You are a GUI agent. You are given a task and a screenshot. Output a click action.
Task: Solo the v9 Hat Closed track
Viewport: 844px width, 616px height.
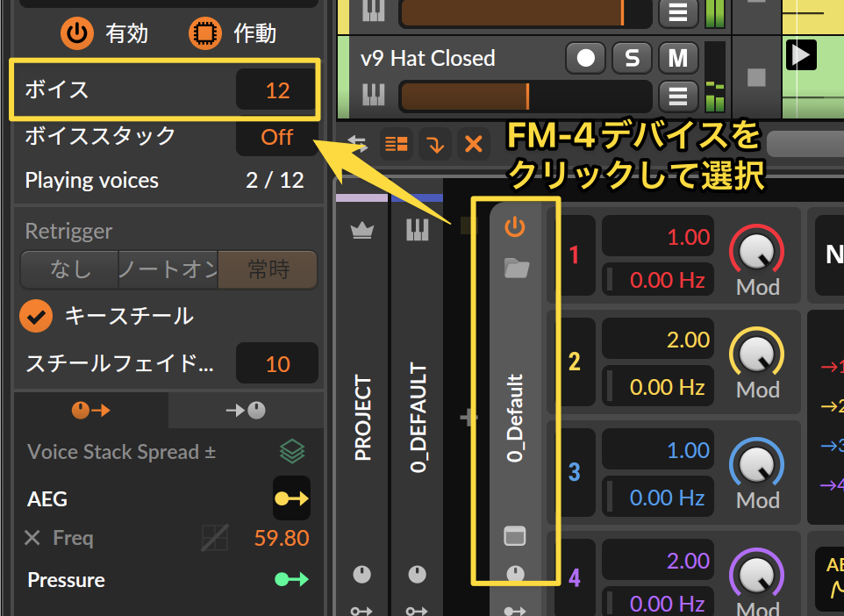click(632, 58)
